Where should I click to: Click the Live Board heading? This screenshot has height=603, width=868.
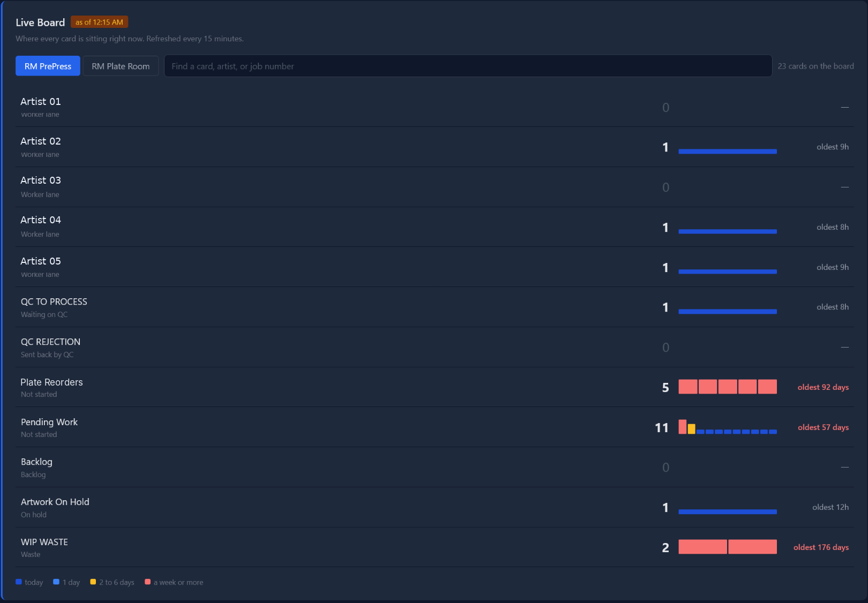tap(40, 22)
